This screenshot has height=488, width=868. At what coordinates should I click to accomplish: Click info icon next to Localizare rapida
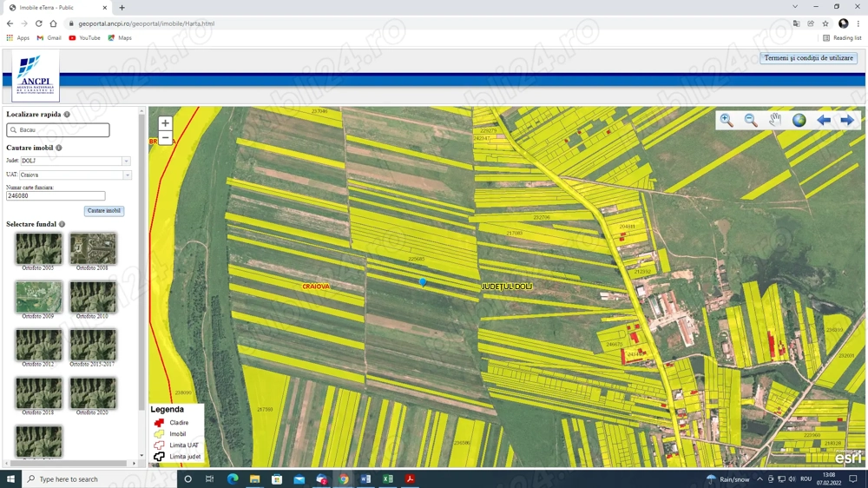click(67, 115)
